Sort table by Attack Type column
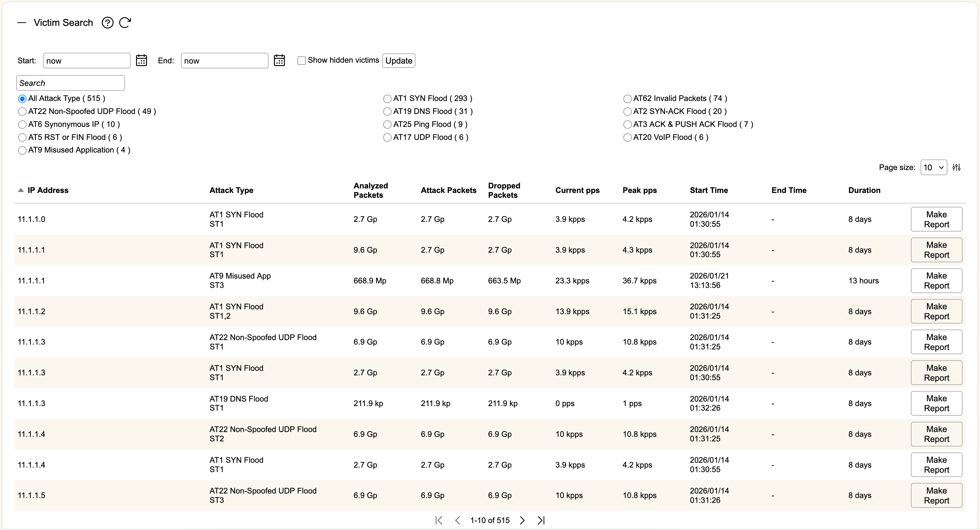Screen dimensions: 980x530 231,190
